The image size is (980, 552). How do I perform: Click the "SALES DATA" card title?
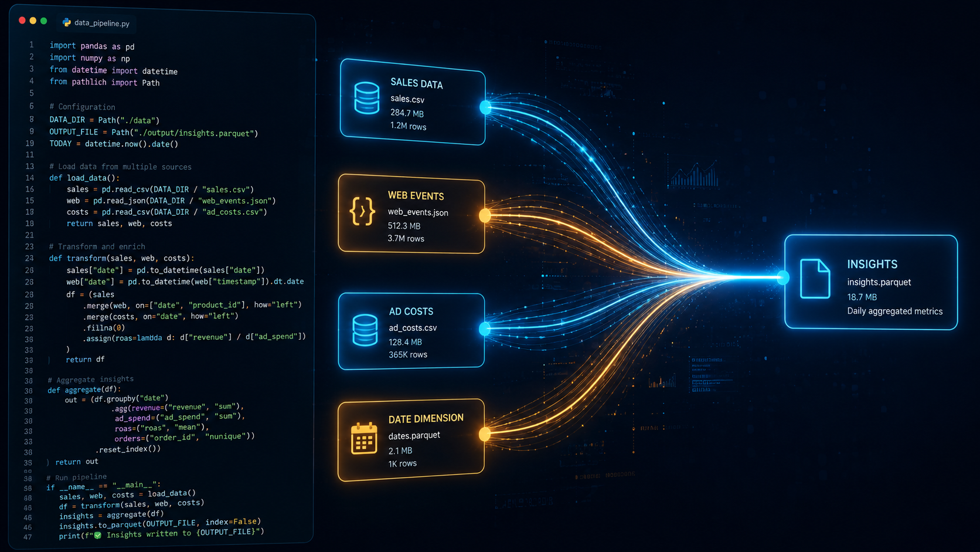click(x=417, y=83)
